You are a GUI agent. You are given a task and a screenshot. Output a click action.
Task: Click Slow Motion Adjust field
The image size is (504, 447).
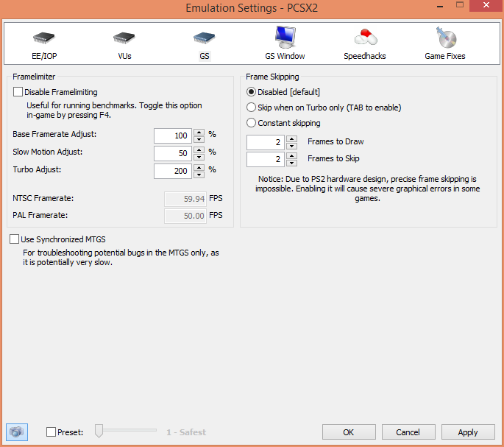pos(173,153)
